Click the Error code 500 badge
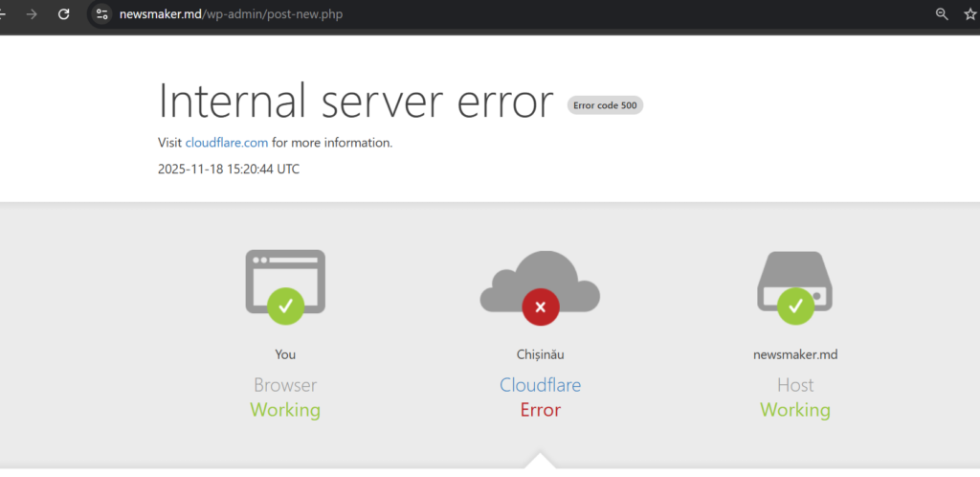The width and height of the screenshot is (980, 477). (x=605, y=105)
